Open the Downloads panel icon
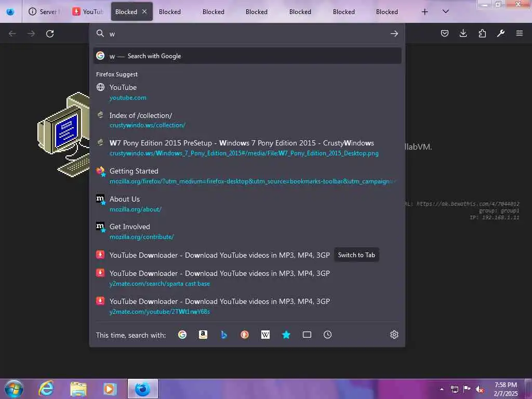This screenshot has width=532, height=399. [x=463, y=33]
